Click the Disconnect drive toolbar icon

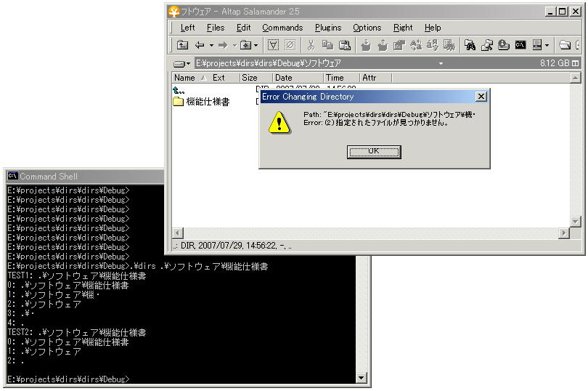[x=504, y=46]
